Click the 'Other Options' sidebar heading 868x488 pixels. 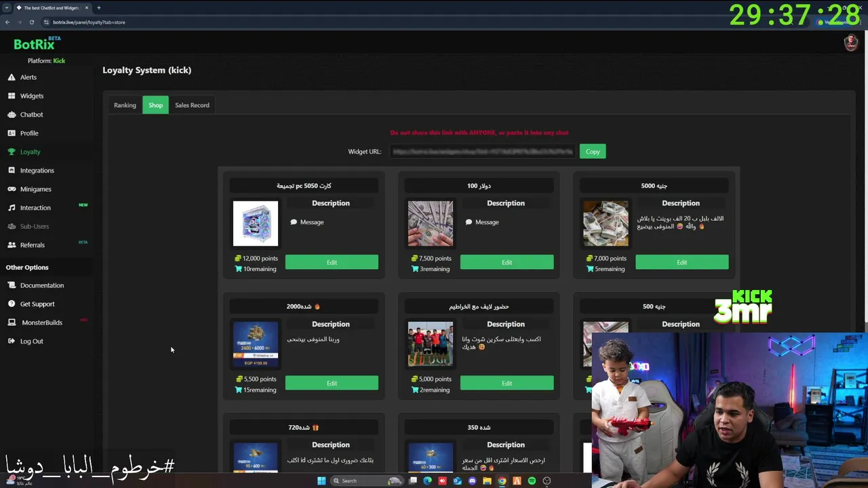[27, 267]
